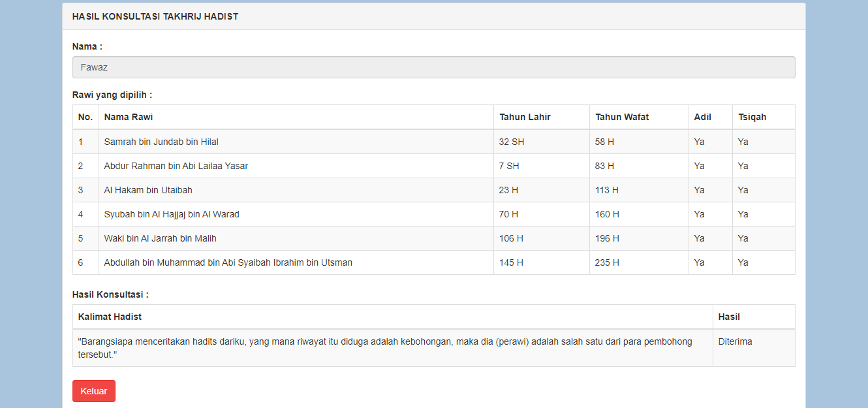Viewport: 868px width, 408px height.
Task: Click the red Keluar button
Action: pyautogui.click(x=93, y=391)
